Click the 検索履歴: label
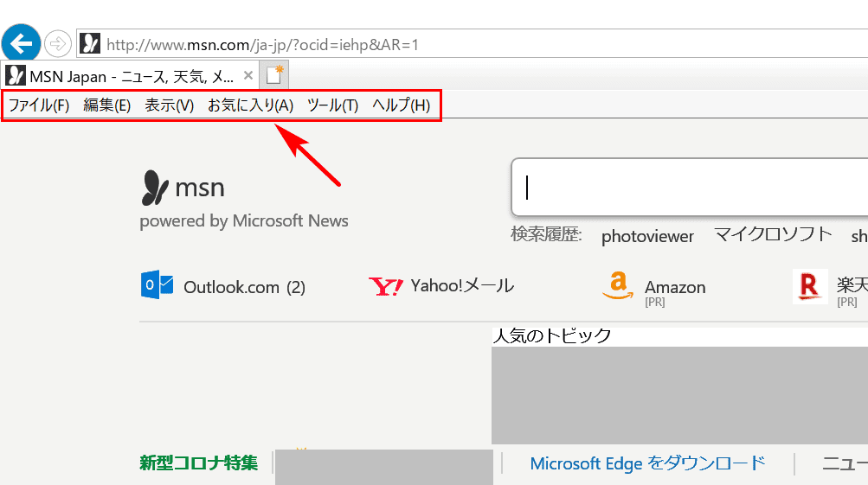 point(546,234)
